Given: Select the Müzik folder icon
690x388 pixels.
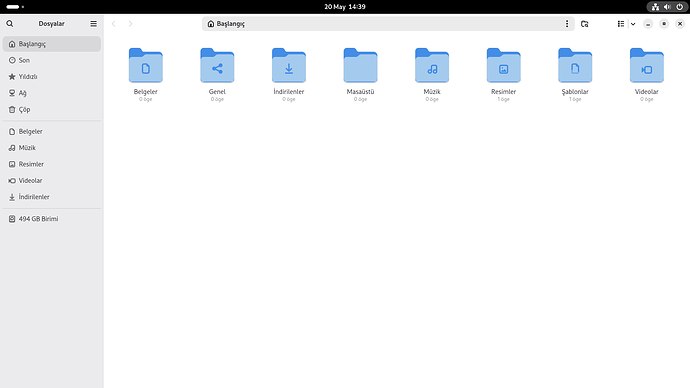Looking at the screenshot, I should click(x=432, y=65).
